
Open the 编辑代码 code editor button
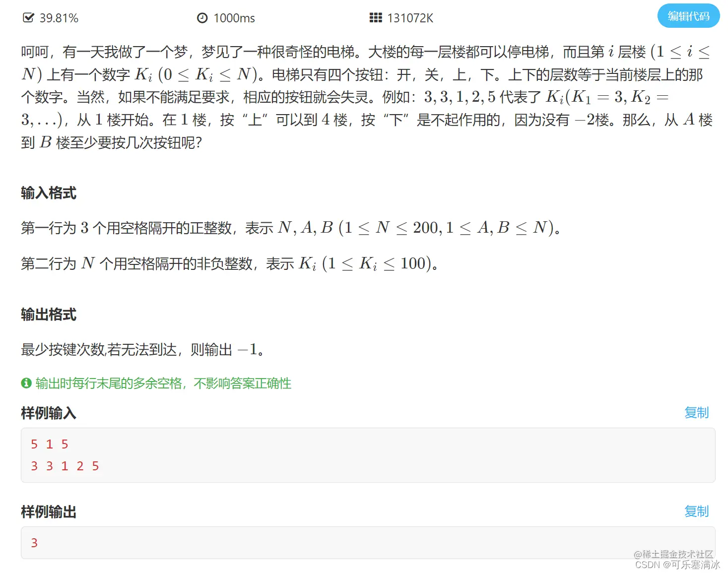tap(688, 16)
